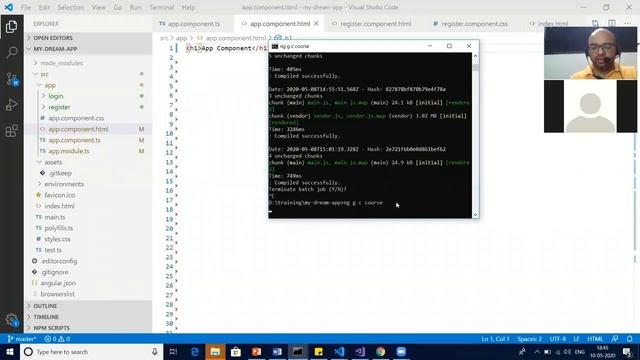Open the Windows Start menu

click(x=10, y=351)
